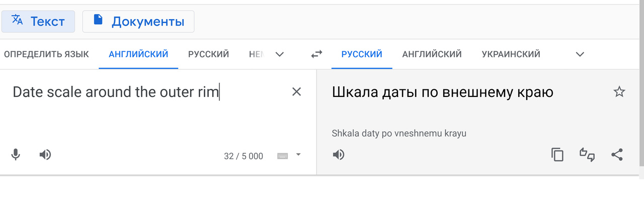Switch to Документы translation mode
Image resolution: width=644 pixels, height=219 pixels.
138,22
